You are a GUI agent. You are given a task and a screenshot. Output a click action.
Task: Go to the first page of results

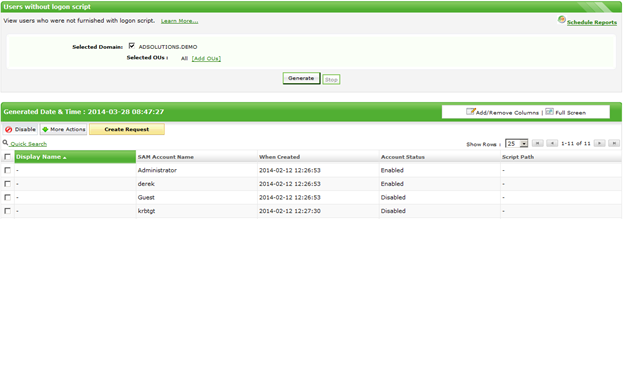538,143
